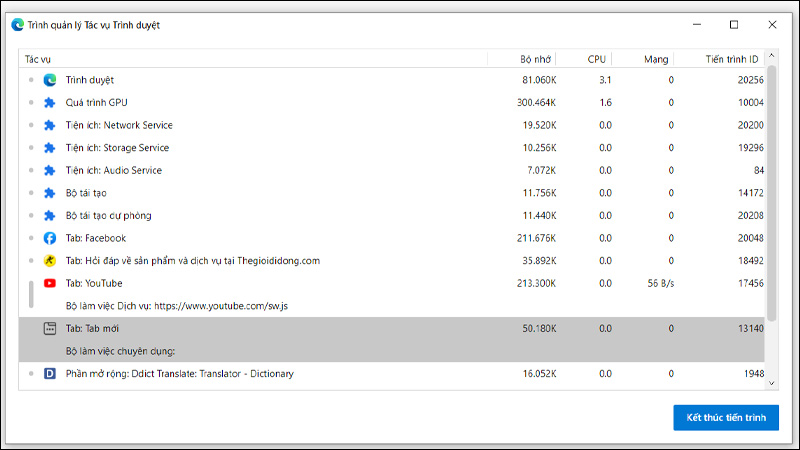
Task: Select the Bộ làm việc chuyên dụng row
Action: pos(392,351)
